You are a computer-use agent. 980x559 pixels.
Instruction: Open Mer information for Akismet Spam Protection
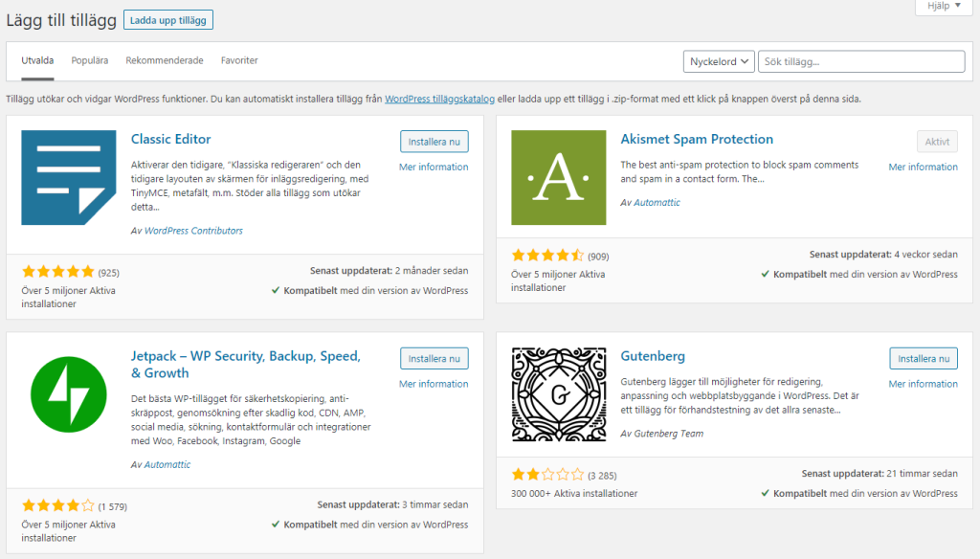[924, 167]
